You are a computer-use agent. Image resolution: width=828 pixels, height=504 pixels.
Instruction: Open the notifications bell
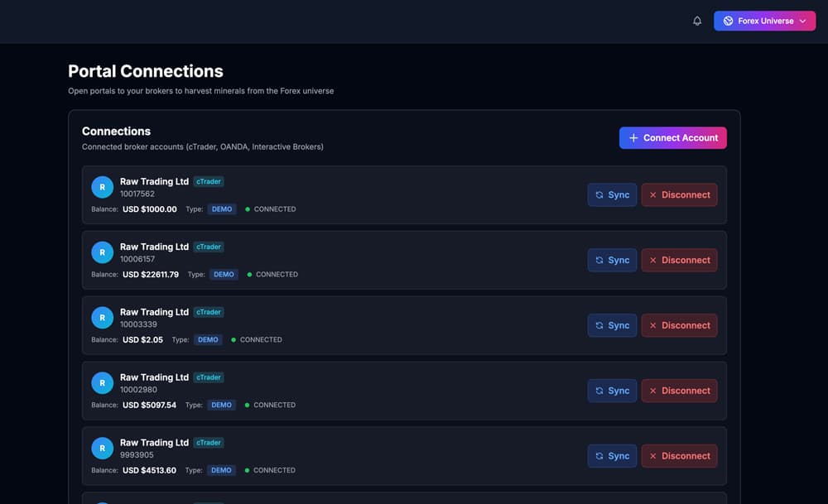click(x=697, y=22)
